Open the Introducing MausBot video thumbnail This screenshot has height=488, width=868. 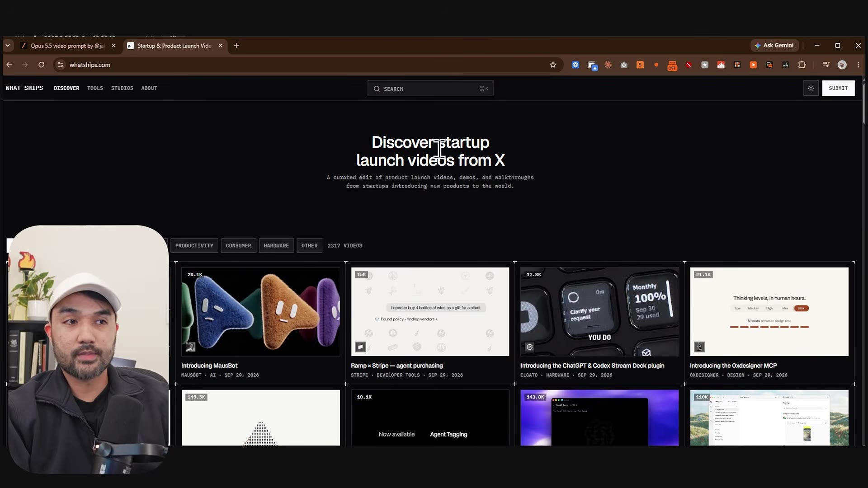[260, 312]
